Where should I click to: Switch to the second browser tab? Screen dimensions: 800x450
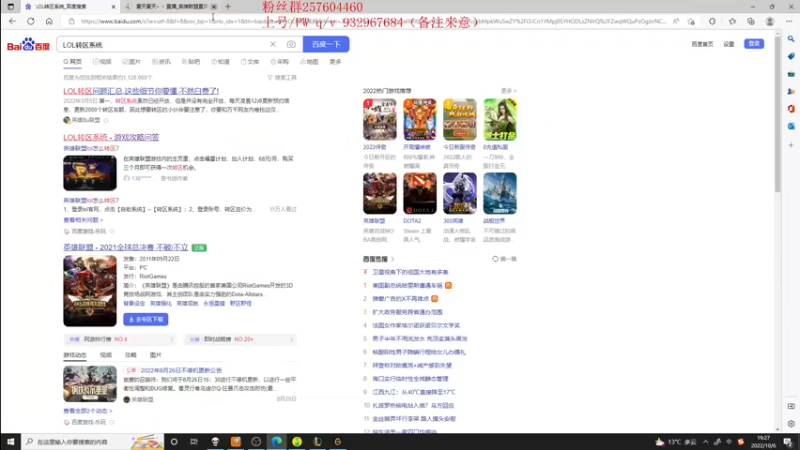(171, 7)
